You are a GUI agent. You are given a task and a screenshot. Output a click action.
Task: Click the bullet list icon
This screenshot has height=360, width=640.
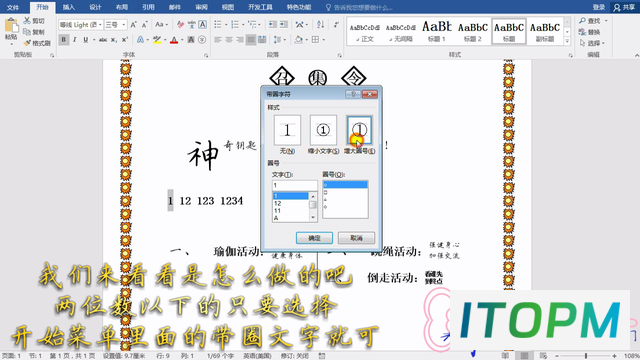pyautogui.click(x=218, y=25)
